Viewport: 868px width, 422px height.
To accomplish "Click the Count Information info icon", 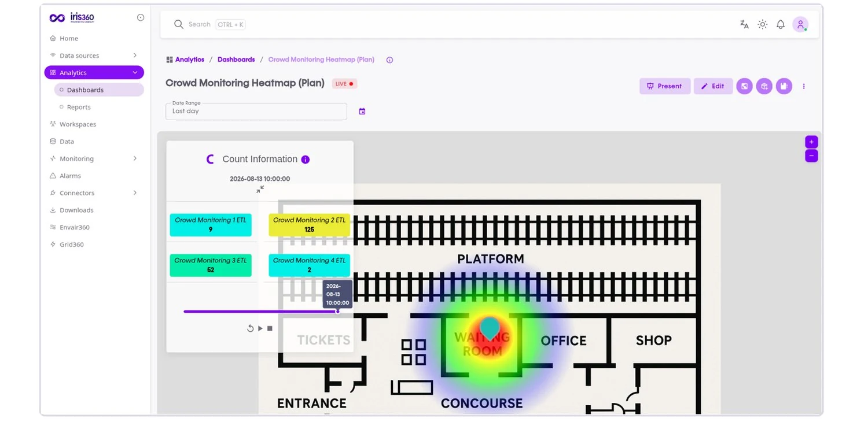I will pos(306,160).
